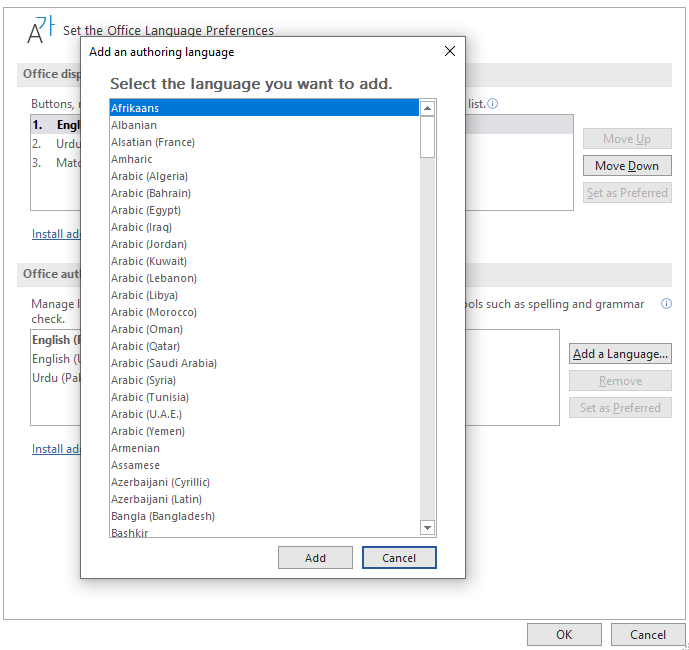Click the scroll up arrow in language list
This screenshot has height=650, width=689.
(427, 108)
